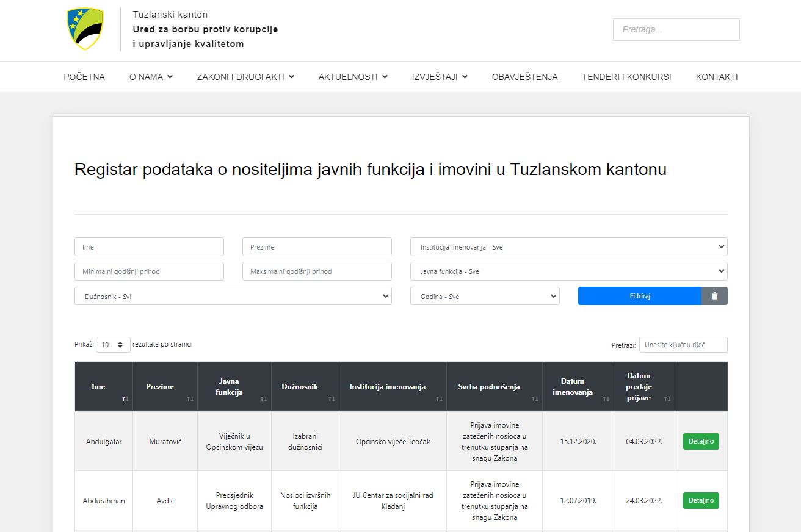
Task: Sort table by Ime column arrows
Action: coord(125,399)
